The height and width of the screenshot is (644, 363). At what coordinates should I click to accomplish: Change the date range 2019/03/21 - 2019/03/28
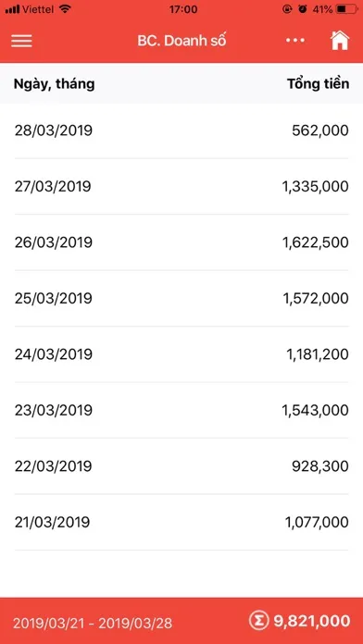tap(93, 623)
